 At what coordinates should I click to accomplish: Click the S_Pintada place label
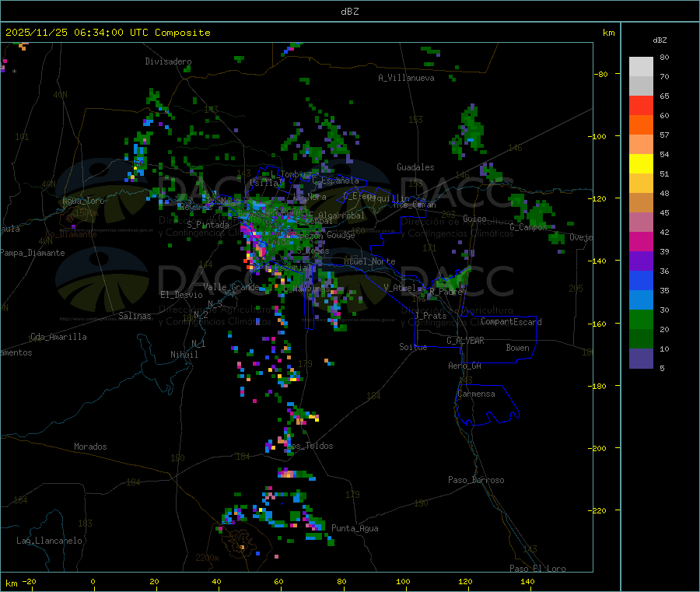208,225
